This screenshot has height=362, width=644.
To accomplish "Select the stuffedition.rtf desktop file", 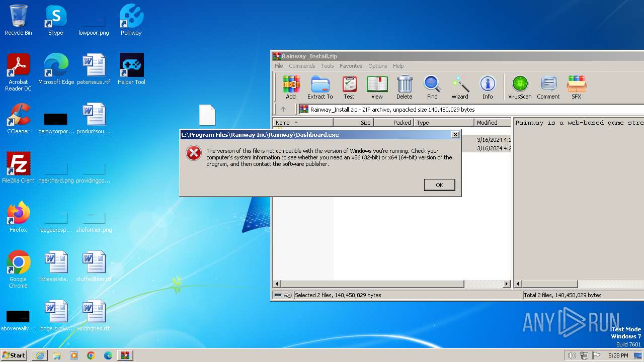I will [x=94, y=266].
